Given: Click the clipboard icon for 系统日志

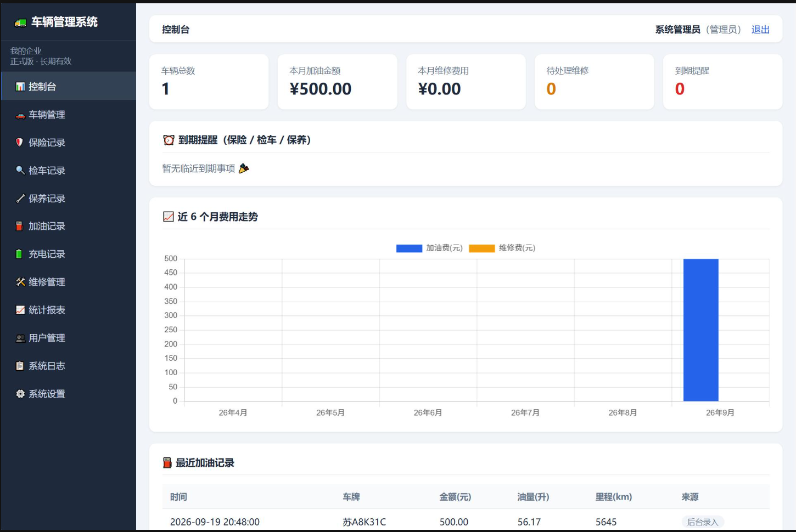Looking at the screenshot, I should pyautogui.click(x=20, y=366).
